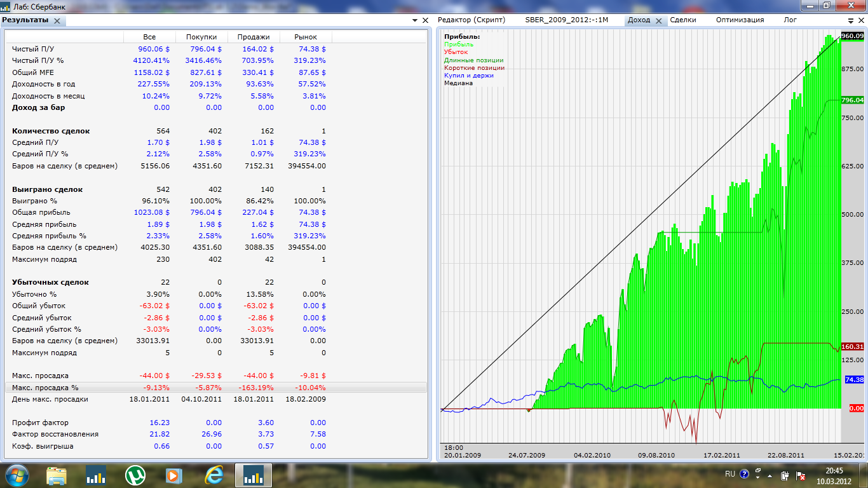Open the right chart panel tab list dropdown

tap(850, 20)
